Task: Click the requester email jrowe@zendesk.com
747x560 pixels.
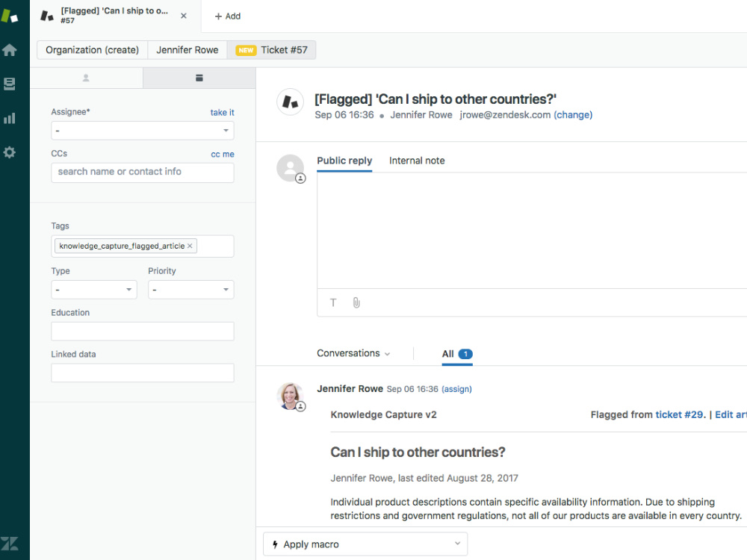Action: [x=505, y=115]
